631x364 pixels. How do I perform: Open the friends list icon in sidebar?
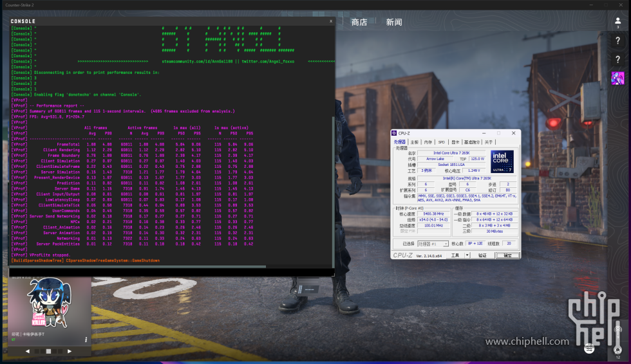(x=617, y=22)
